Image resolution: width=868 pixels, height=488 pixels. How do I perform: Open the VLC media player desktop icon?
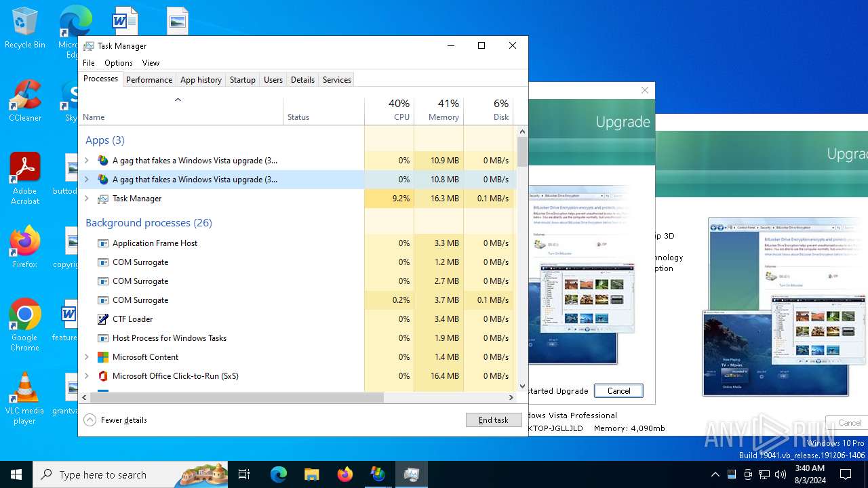point(24,398)
